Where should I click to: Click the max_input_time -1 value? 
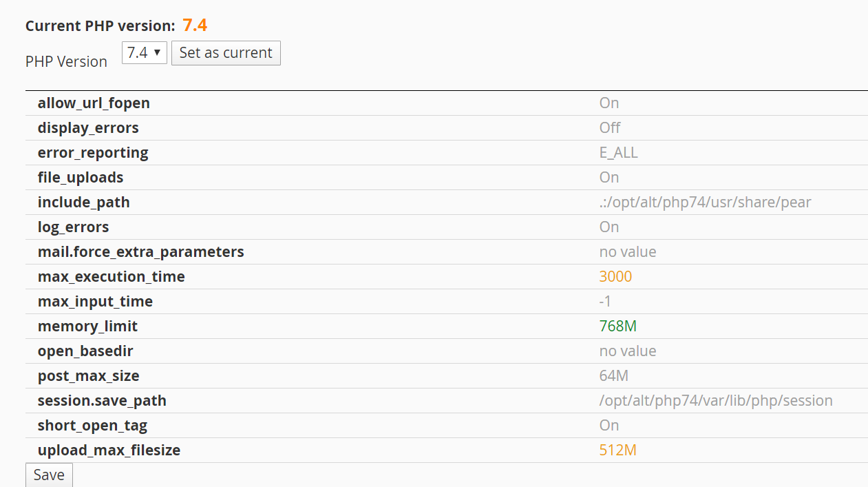[x=605, y=302]
